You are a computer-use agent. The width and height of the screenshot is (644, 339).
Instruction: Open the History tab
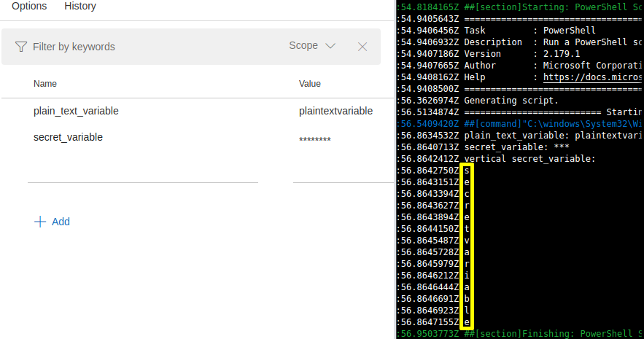[80, 7]
